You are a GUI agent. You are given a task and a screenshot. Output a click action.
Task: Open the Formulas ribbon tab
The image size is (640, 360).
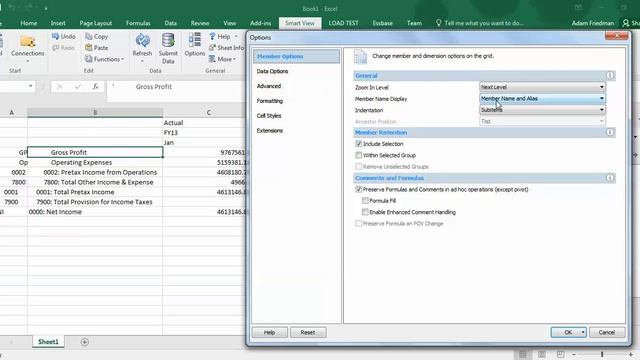138,23
